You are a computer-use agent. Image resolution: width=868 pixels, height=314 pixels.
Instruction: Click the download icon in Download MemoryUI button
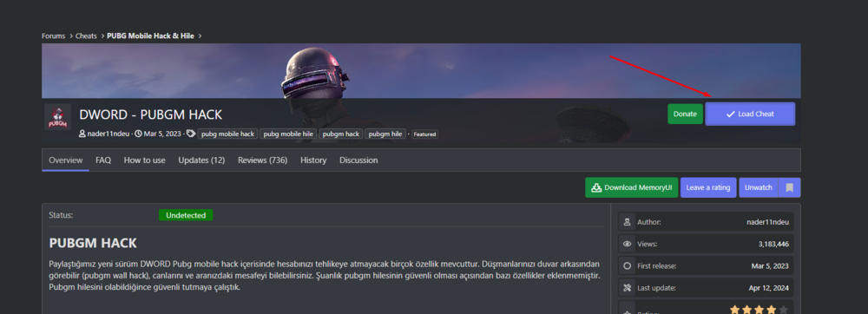point(596,187)
